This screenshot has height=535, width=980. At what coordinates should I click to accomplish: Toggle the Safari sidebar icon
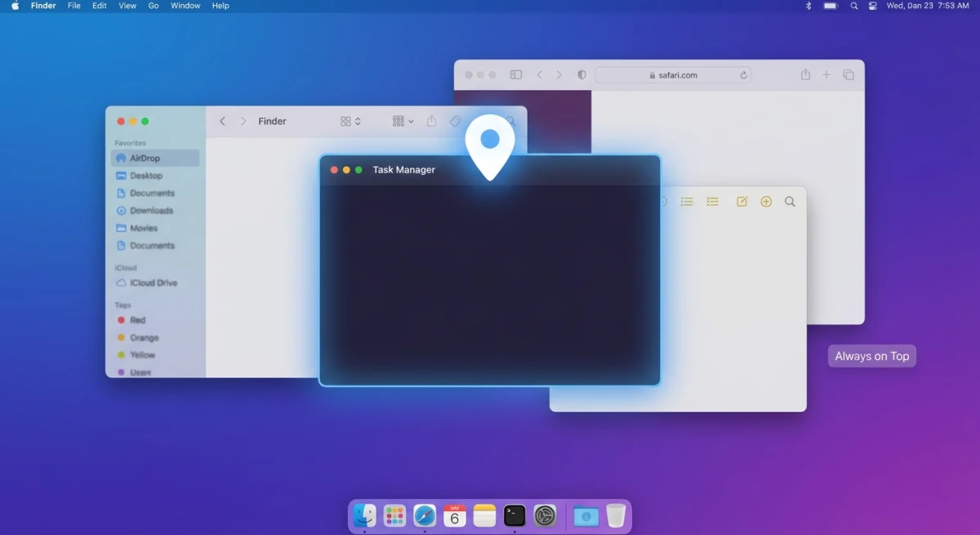[x=516, y=74]
